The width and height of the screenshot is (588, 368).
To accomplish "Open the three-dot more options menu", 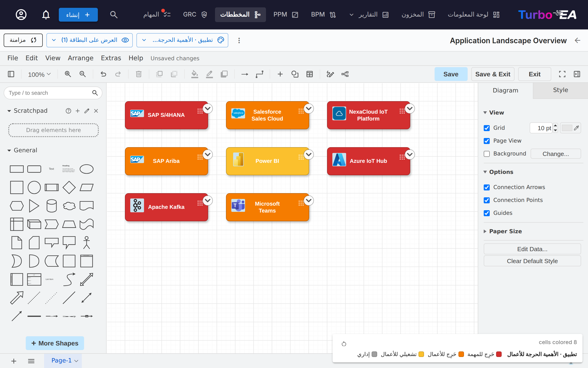I will point(239,40).
